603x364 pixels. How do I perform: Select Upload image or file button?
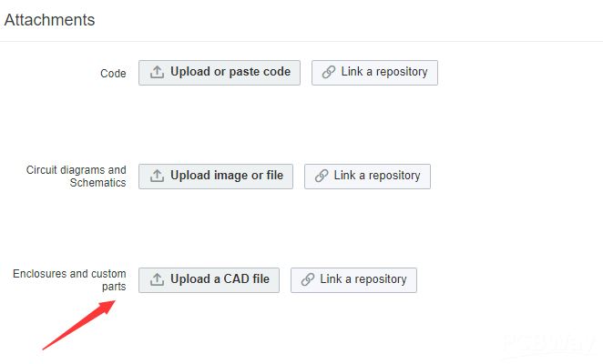(216, 176)
